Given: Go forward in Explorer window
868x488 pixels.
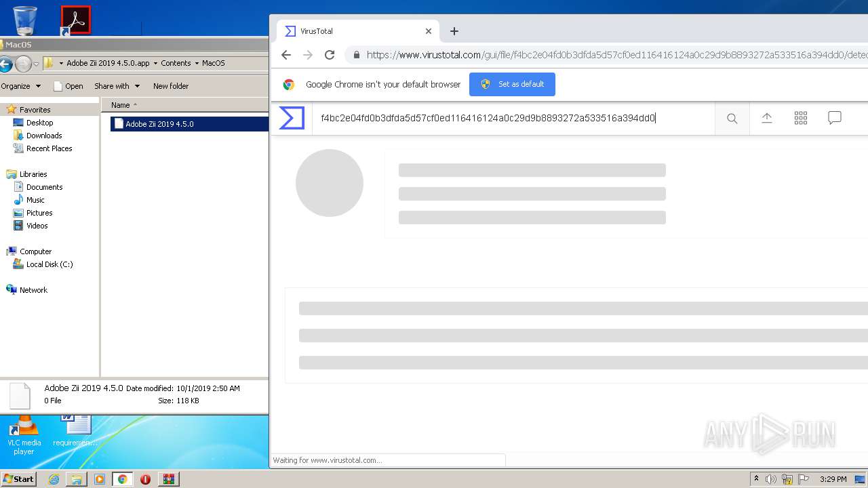Looking at the screenshot, I should click(x=23, y=64).
